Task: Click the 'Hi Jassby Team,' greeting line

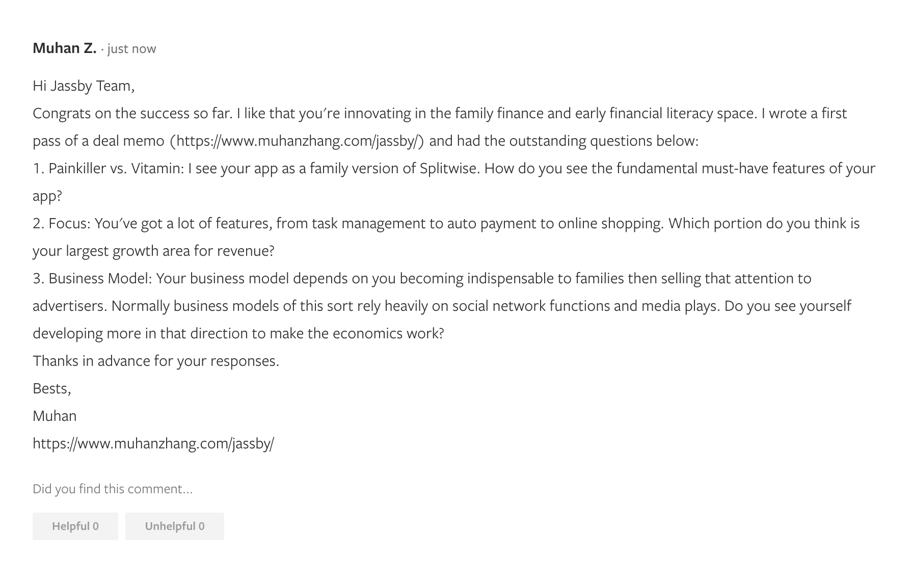Action: [x=84, y=86]
